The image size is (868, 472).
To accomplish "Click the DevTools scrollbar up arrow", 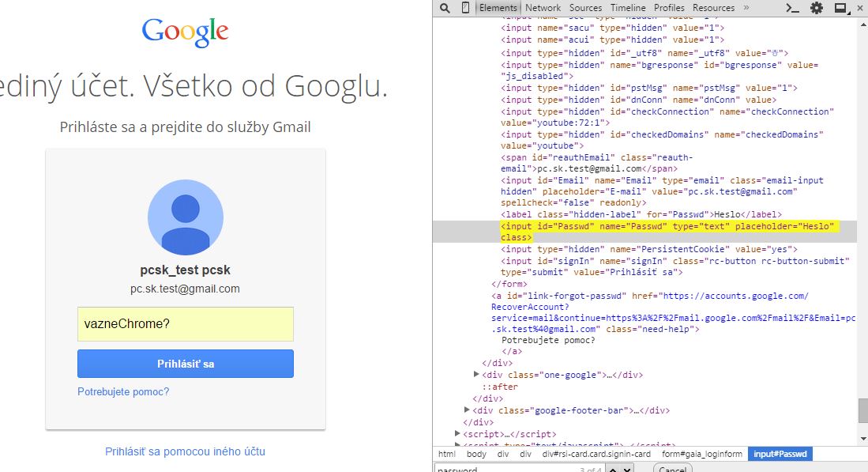I will [862, 24].
